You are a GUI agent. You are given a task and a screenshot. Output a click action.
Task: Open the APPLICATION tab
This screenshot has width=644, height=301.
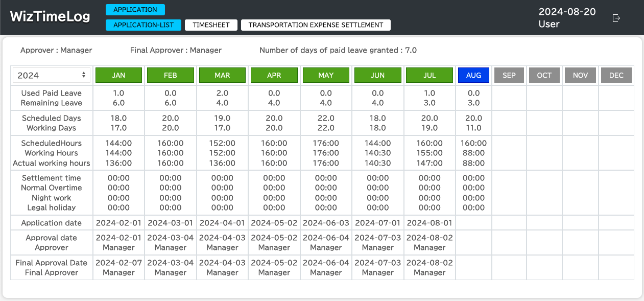pyautogui.click(x=135, y=10)
